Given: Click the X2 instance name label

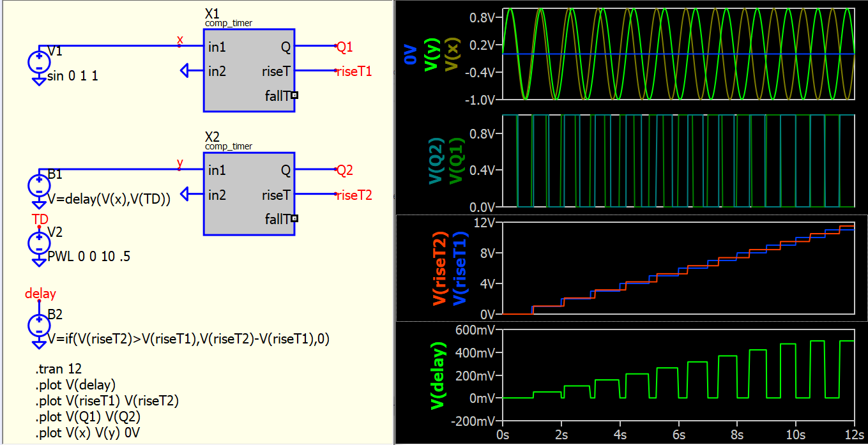Looking at the screenshot, I should 212,137.
